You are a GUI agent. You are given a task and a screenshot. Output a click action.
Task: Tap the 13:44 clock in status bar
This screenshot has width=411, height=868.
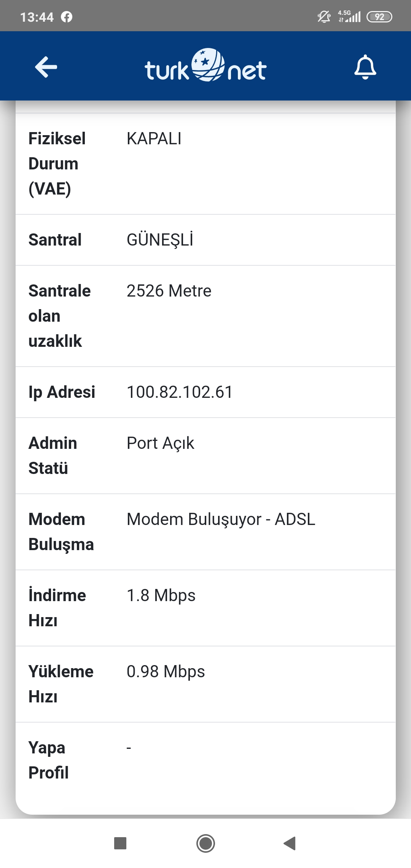[37, 17]
